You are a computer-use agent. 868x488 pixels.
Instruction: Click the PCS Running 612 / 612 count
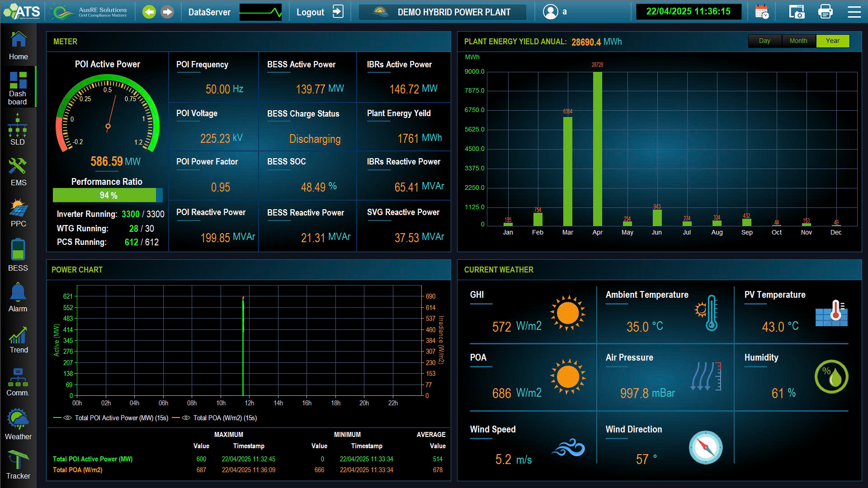tap(142, 242)
